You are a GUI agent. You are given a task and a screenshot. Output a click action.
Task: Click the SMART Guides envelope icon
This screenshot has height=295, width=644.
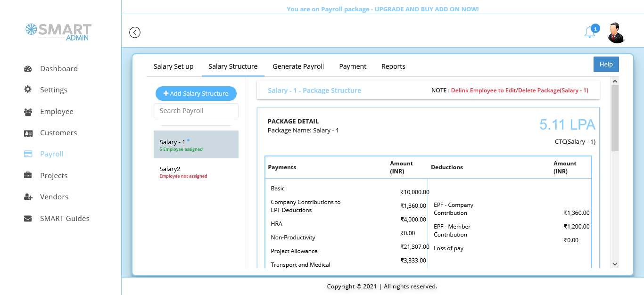coord(28,219)
